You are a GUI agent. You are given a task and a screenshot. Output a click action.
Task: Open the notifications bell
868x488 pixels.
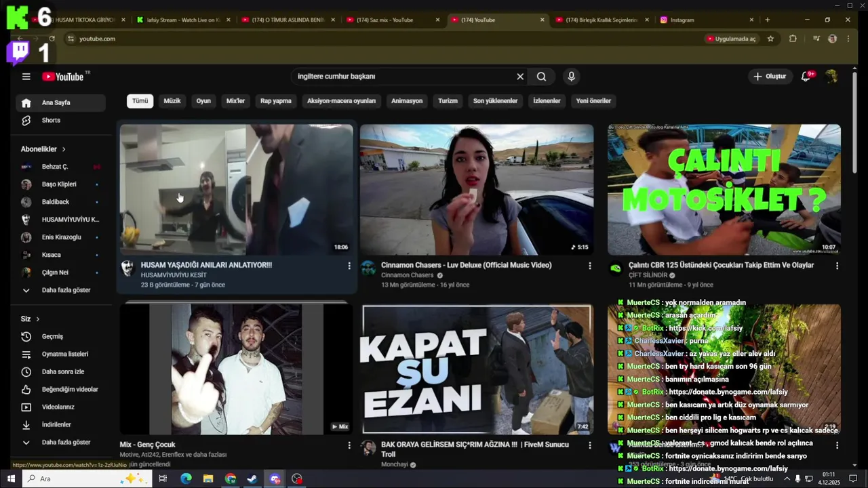pyautogui.click(x=806, y=77)
